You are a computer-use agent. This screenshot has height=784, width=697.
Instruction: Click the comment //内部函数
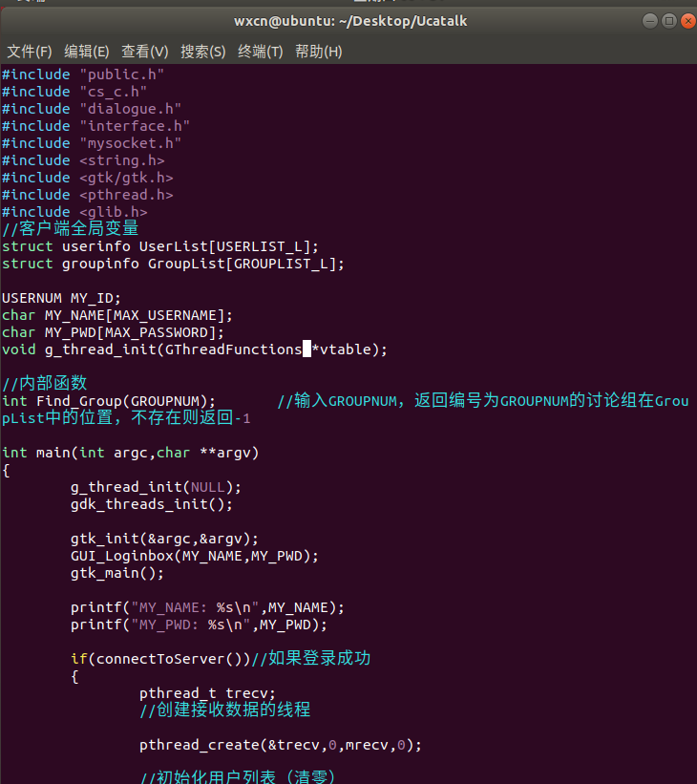(45, 383)
